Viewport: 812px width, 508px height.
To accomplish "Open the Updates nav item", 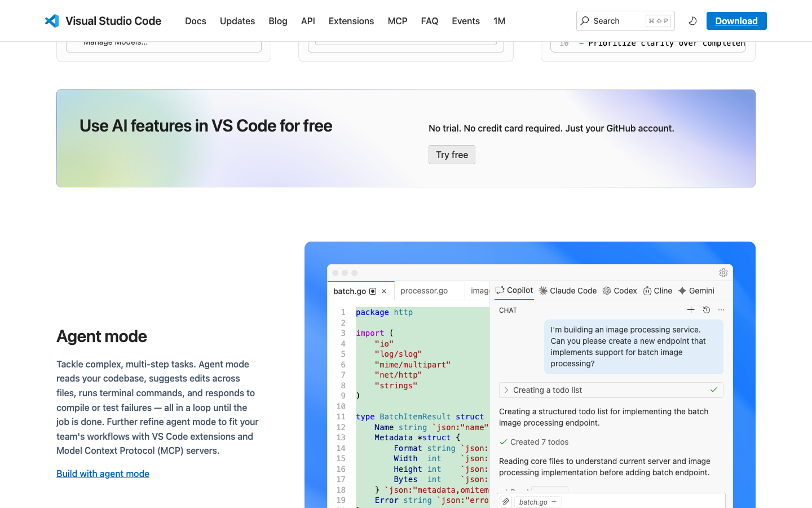I will [x=237, y=21].
